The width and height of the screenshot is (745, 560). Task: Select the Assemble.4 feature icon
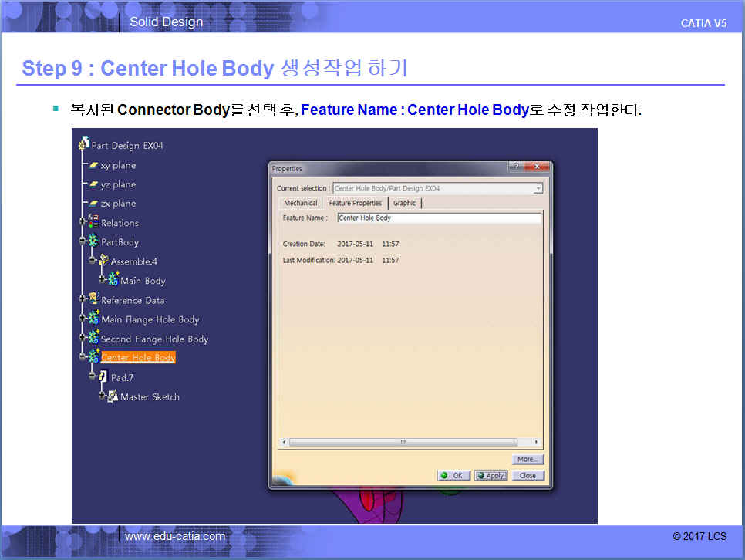click(x=103, y=261)
